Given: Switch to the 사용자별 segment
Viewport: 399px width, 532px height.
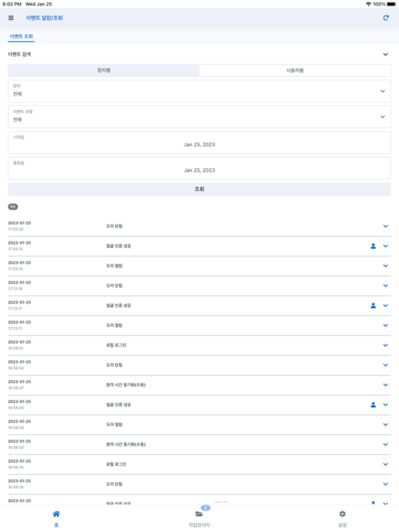Looking at the screenshot, I should (295, 70).
